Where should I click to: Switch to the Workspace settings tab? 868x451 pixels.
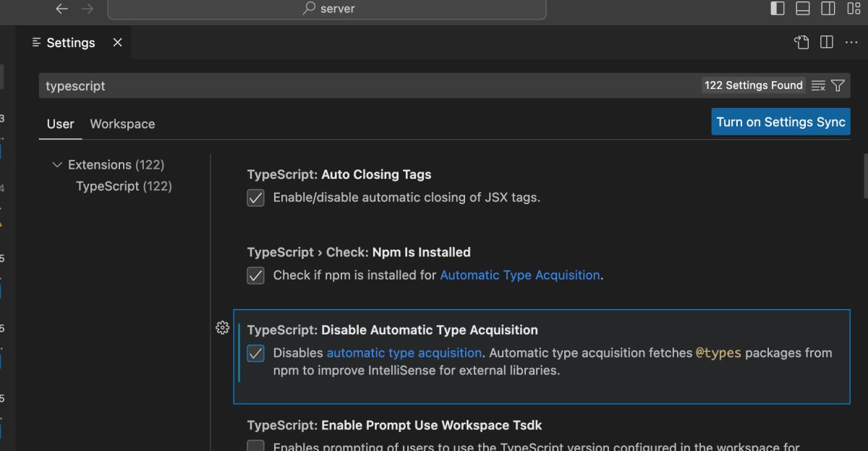122,124
